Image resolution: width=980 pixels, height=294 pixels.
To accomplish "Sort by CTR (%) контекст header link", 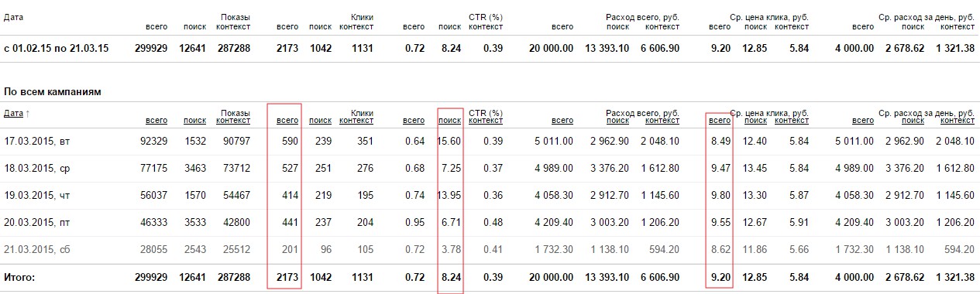I will [x=486, y=121].
